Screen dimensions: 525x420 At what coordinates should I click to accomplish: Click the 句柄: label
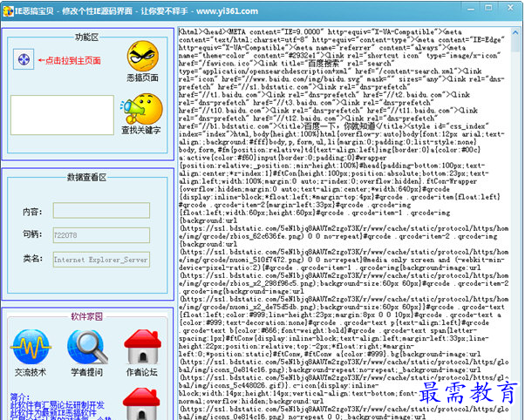[x=32, y=234]
